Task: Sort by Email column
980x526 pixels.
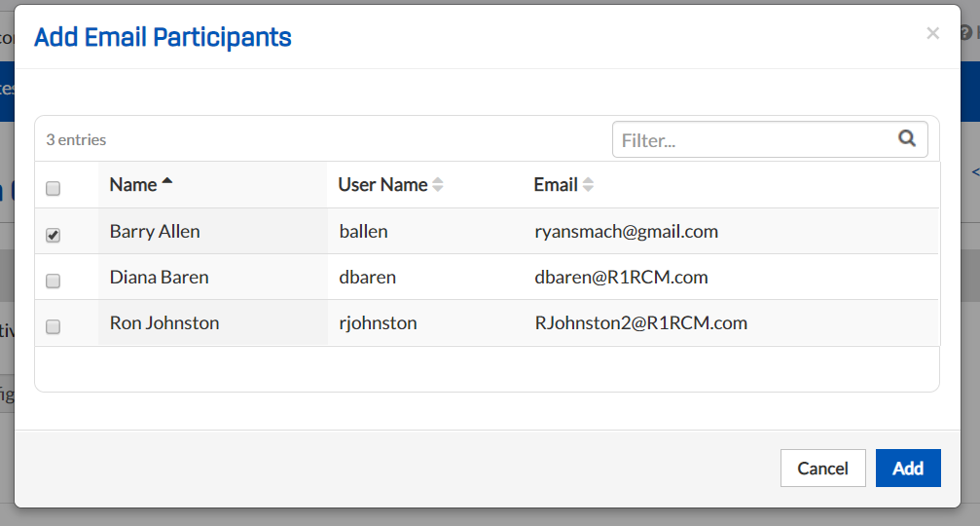Action: [x=563, y=184]
